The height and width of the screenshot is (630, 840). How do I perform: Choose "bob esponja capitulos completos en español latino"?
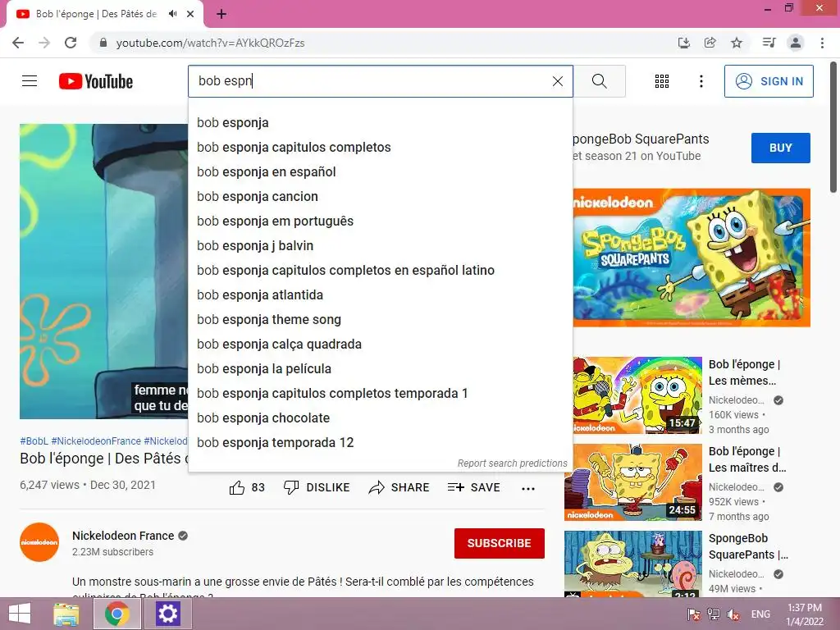pyautogui.click(x=381, y=271)
